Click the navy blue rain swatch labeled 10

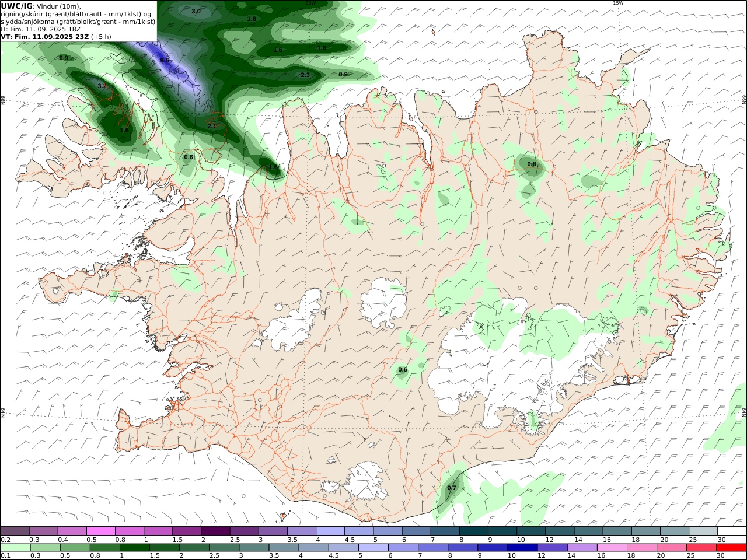click(522, 548)
